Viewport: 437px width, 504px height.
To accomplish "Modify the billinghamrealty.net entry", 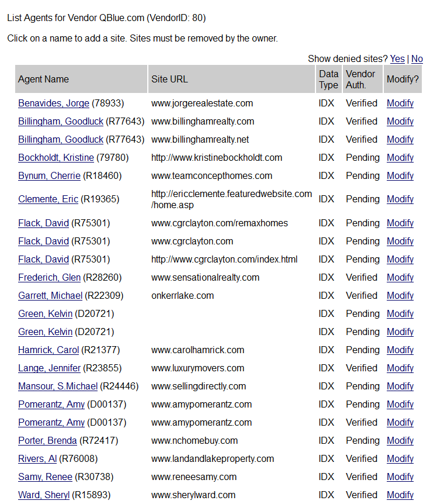I will 400,140.
